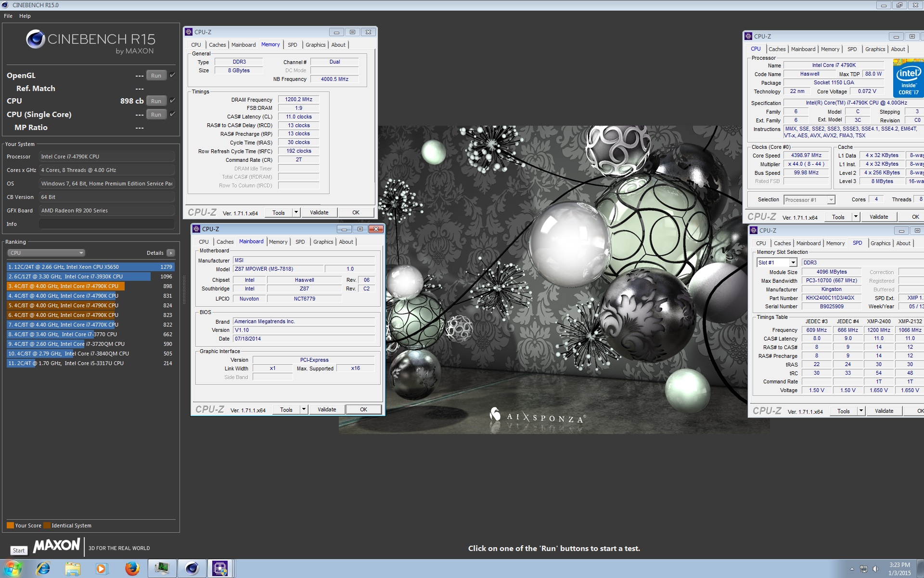Viewport: 924px width, 578px height.
Task: Click the Show desktop button
Action: coord(921,569)
